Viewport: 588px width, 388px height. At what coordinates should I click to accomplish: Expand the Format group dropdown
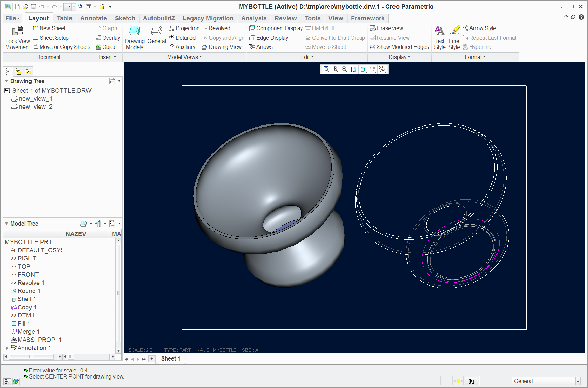click(475, 57)
